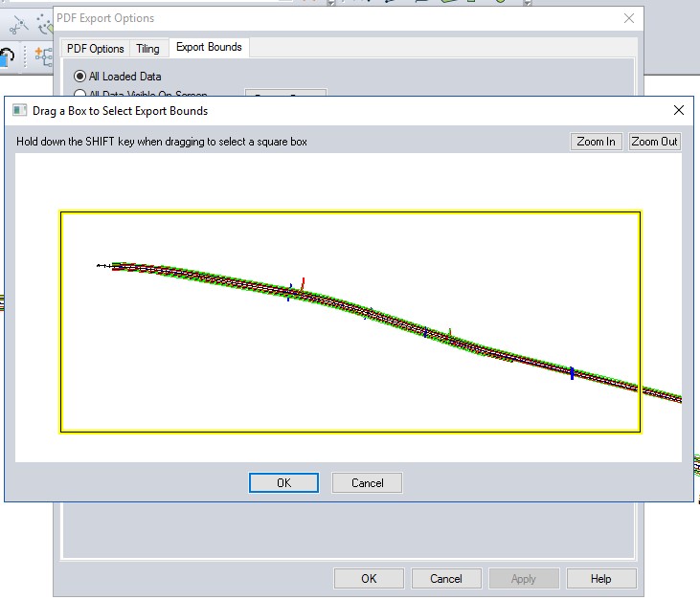Click the Drag a Box dialog title icon

pyautogui.click(x=20, y=110)
